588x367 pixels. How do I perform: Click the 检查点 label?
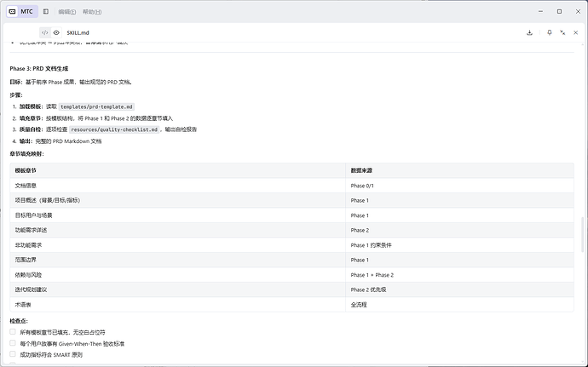click(19, 321)
